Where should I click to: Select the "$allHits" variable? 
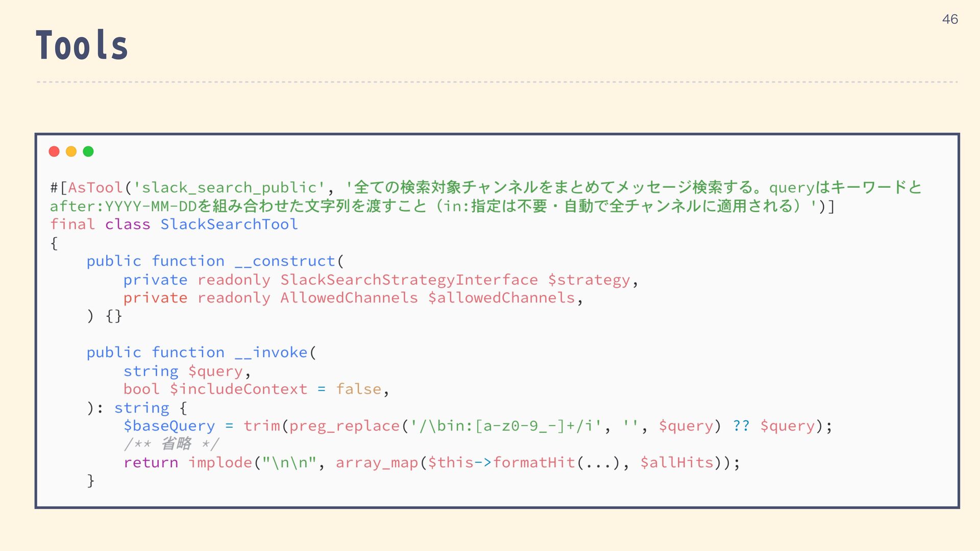pos(677,463)
